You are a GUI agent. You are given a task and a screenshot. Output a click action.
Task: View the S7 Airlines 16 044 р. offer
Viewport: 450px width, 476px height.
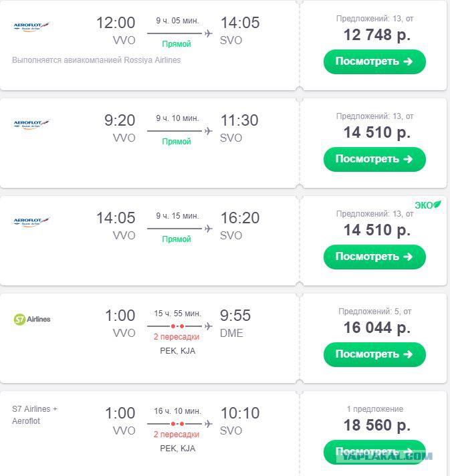(374, 354)
